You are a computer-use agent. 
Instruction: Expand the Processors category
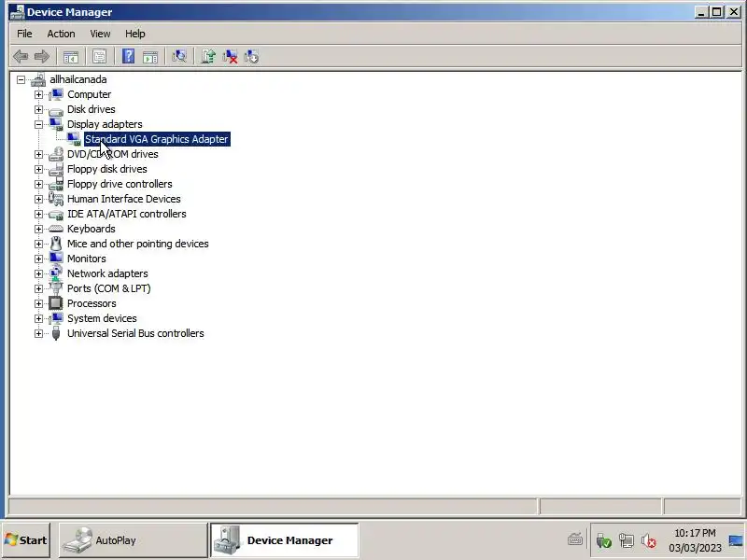coord(38,303)
